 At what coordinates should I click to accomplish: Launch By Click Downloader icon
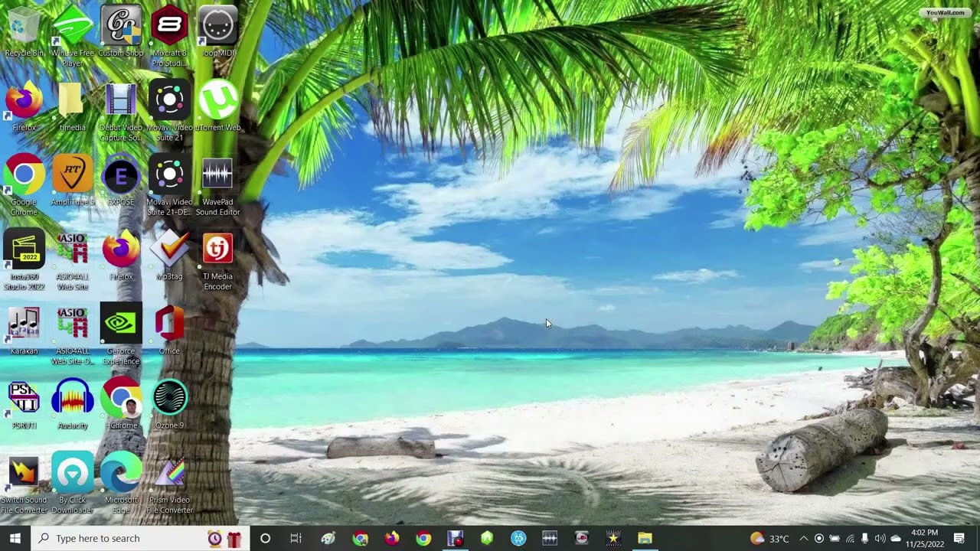point(72,484)
